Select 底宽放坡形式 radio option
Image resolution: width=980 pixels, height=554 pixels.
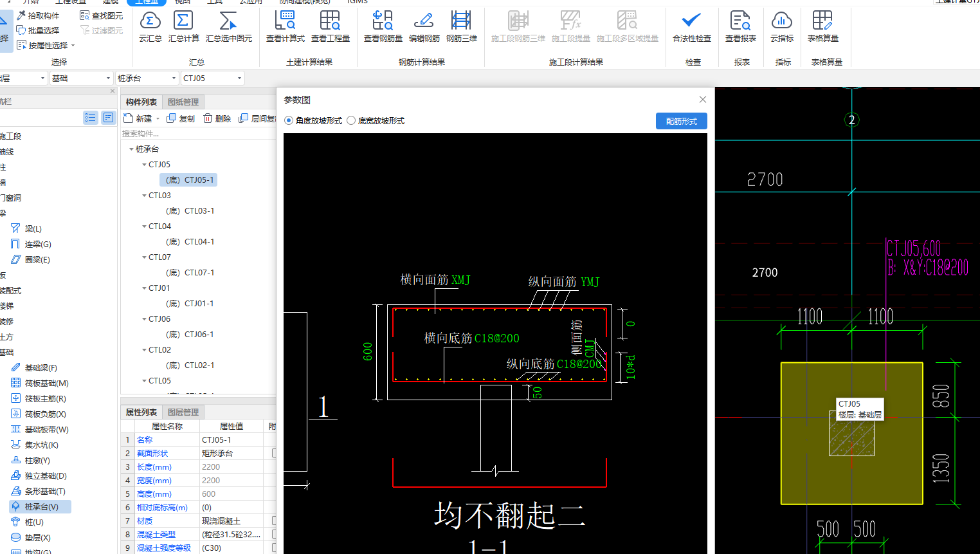pyautogui.click(x=351, y=120)
